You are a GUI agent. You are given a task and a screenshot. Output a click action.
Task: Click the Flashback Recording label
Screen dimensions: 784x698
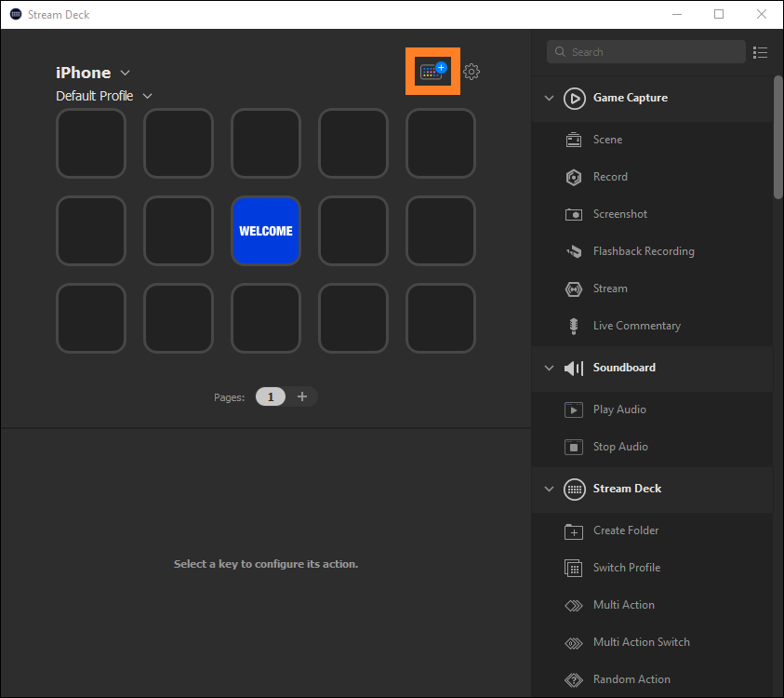[x=644, y=251]
